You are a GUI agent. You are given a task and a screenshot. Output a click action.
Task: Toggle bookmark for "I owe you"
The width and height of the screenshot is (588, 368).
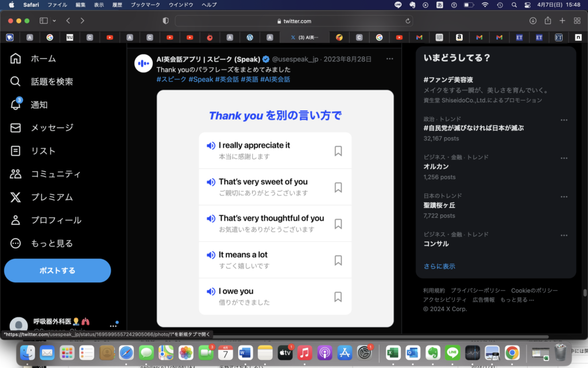pyautogui.click(x=338, y=297)
